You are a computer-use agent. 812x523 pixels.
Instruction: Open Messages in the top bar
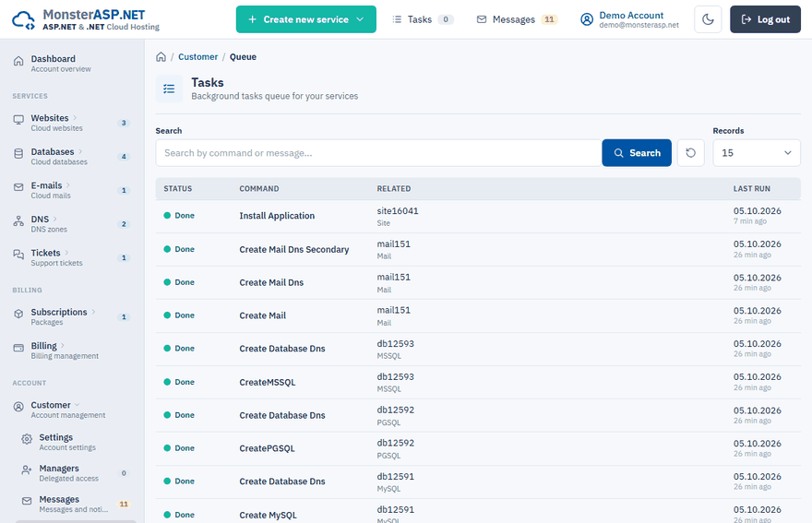[517, 19]
